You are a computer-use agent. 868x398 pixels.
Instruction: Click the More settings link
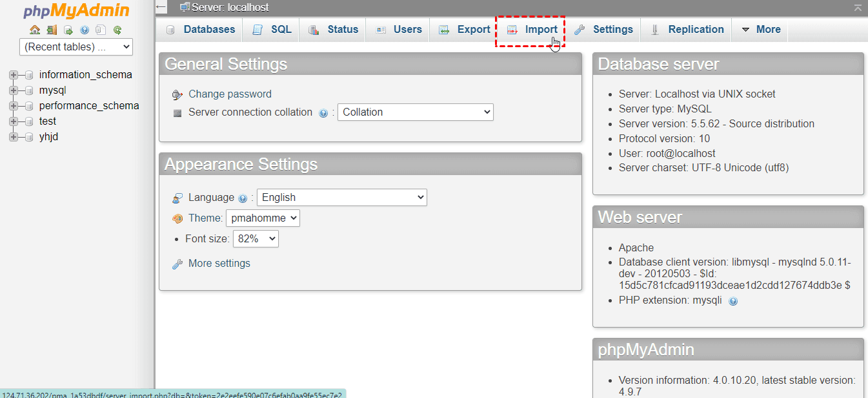tap(219, 263)
